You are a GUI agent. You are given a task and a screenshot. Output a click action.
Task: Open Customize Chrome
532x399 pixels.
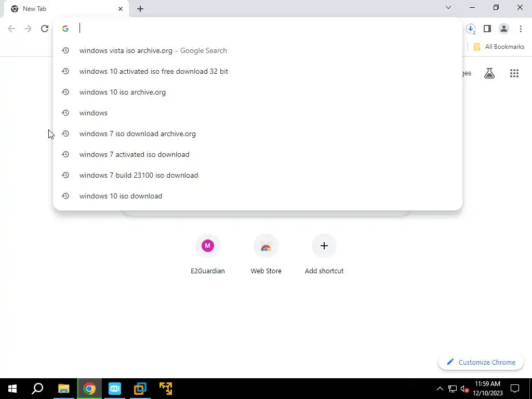tap(481, 362)
